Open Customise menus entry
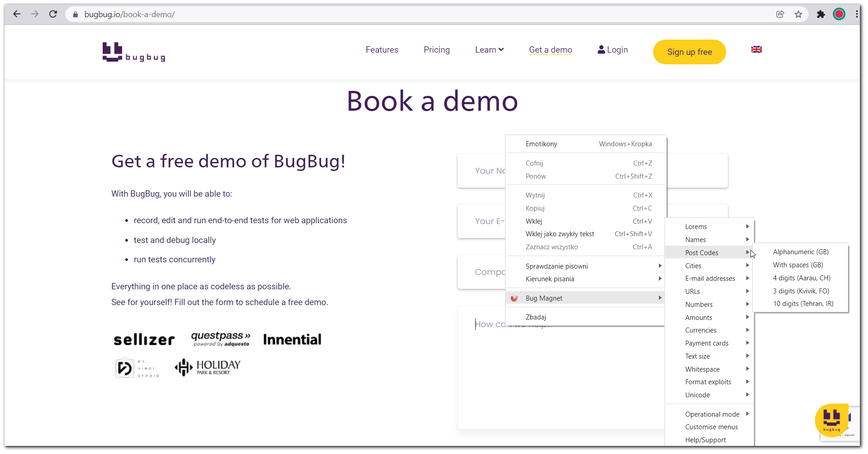The width and height of the screenshot is (868, 454). (709, 427)
